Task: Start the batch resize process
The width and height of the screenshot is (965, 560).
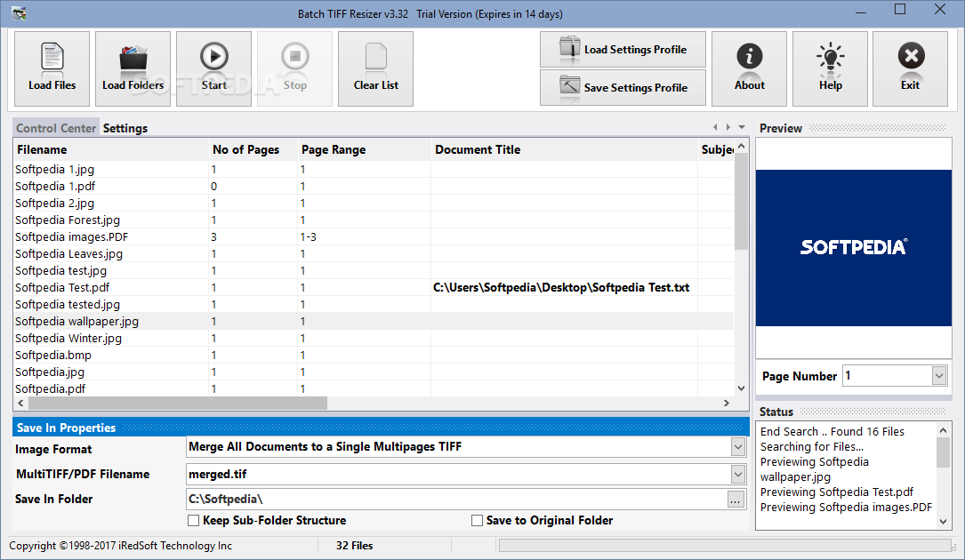Action: pyautogui.click(x=213, y=68)
